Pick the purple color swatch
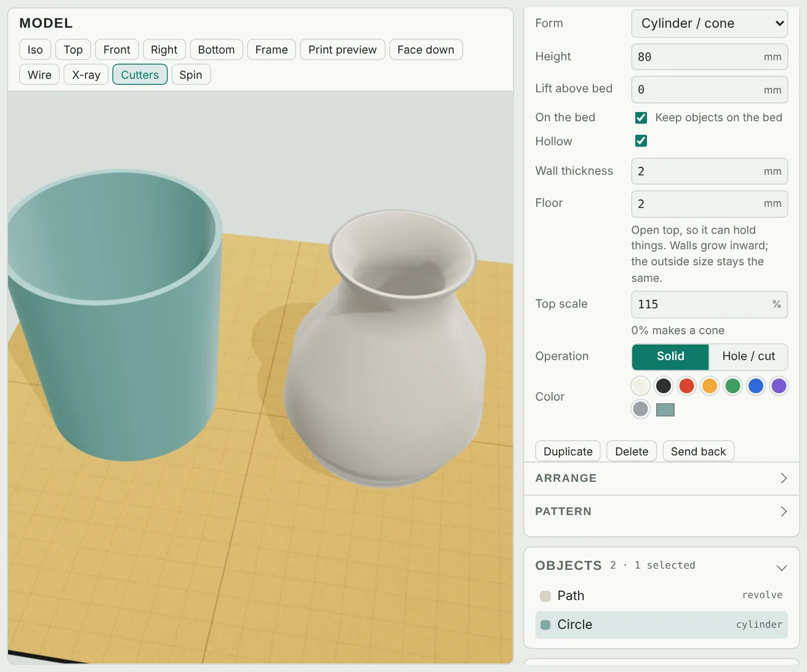The width and height of the screenshot is (807, 672). 779,386
